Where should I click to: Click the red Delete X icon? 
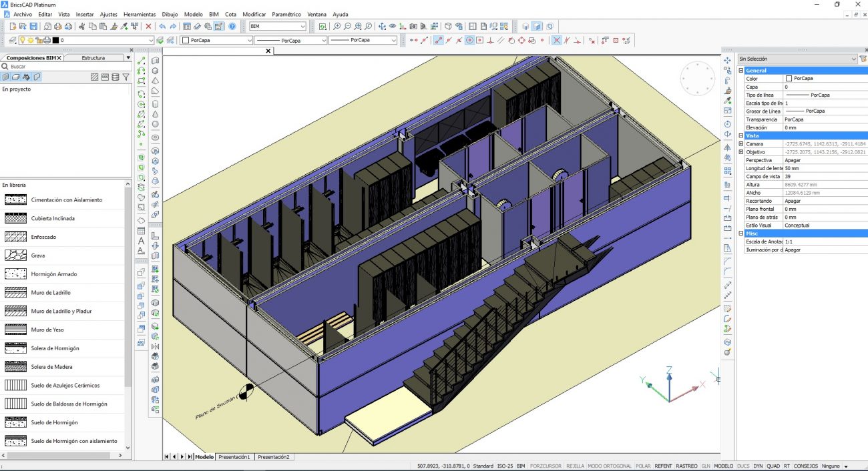point(148,27)
